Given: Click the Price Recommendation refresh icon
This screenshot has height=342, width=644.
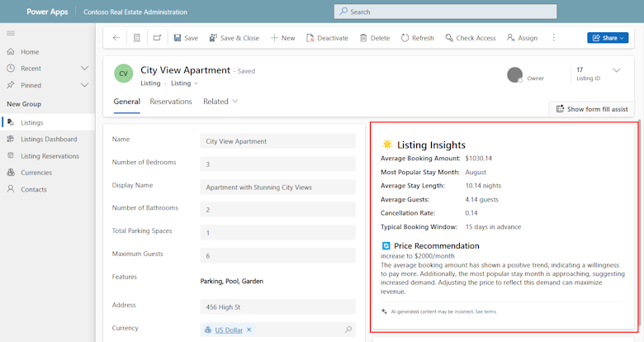Looking at the screenshot, I should [386, 246].
